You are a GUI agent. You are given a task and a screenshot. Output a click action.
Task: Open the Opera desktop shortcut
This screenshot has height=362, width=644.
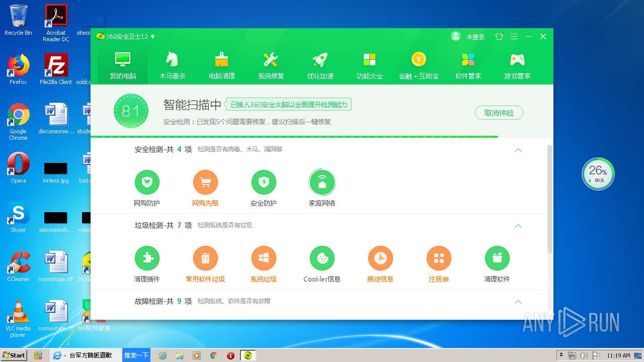18,168
